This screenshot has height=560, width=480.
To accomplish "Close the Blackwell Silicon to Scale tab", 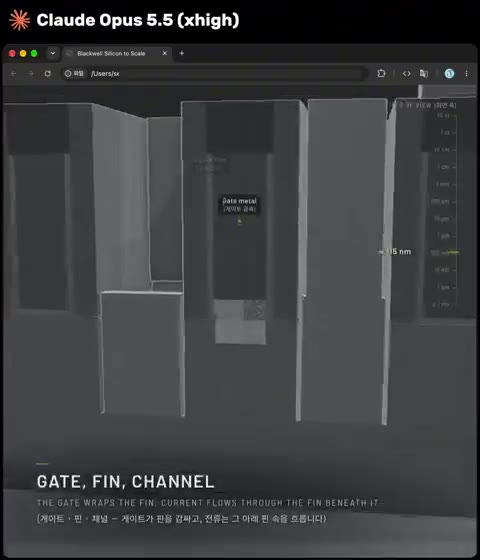I will (x=165, y=53).
